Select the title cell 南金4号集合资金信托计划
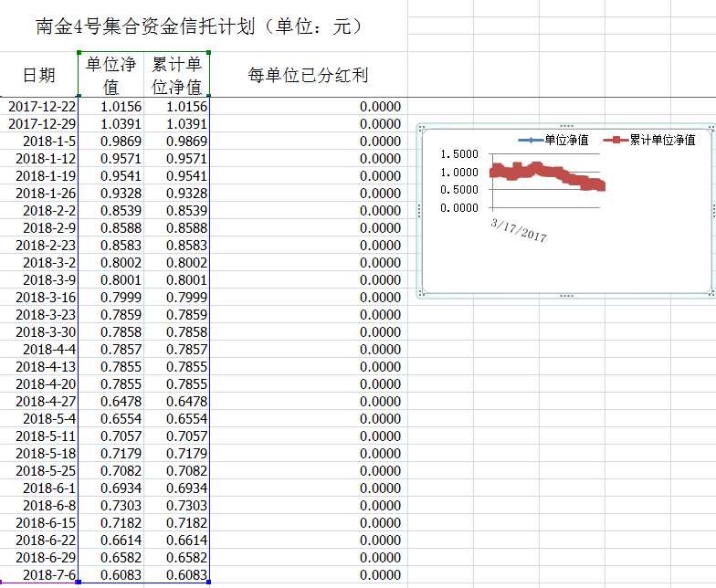This screenshot has height=588, width=716. pos(203,26)
